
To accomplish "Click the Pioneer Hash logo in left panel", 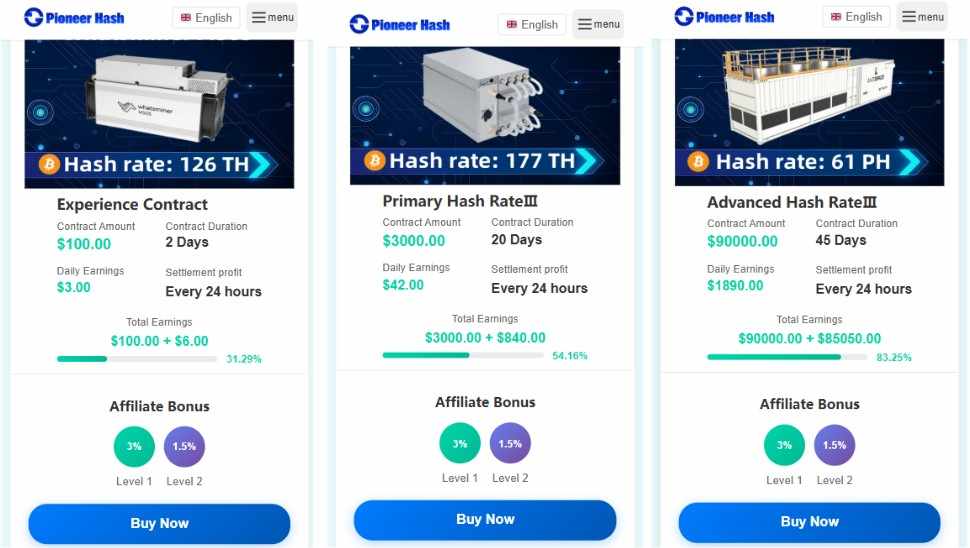I will [74, 17].
